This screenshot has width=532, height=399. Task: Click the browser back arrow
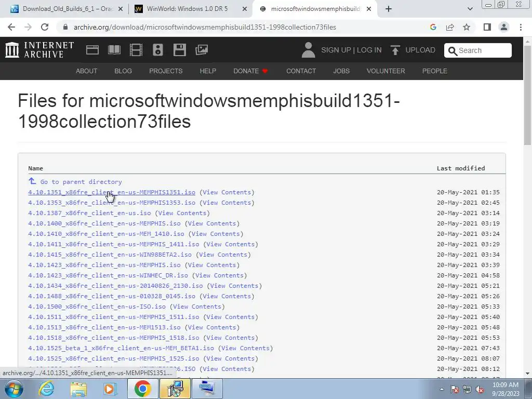point(11,27)
